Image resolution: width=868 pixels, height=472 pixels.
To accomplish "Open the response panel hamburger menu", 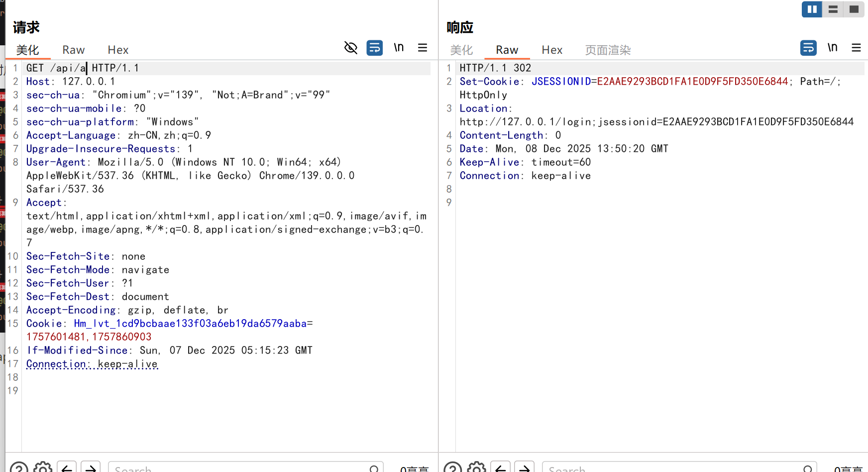I will [856, 48].
